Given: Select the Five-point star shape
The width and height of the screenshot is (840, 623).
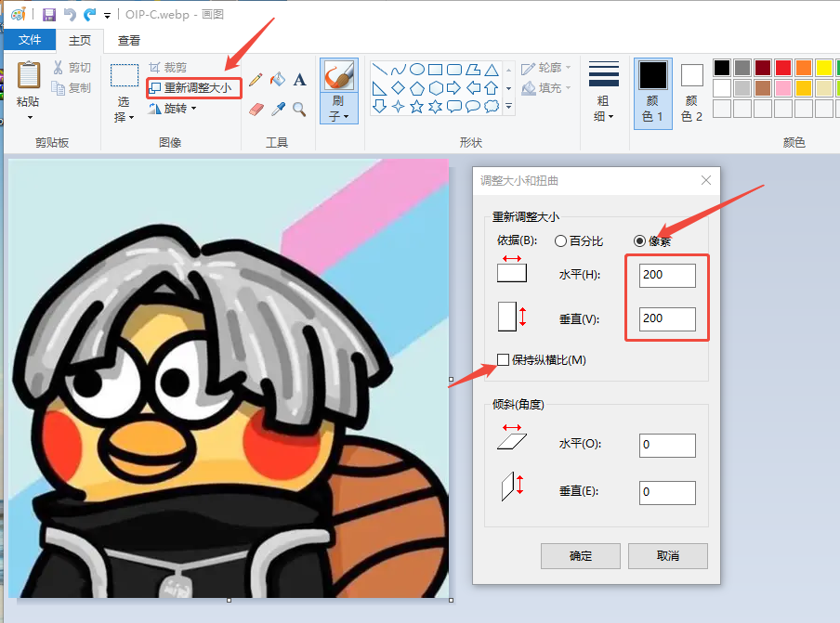Looking at the screenshot, I should [x=417, y=107].
